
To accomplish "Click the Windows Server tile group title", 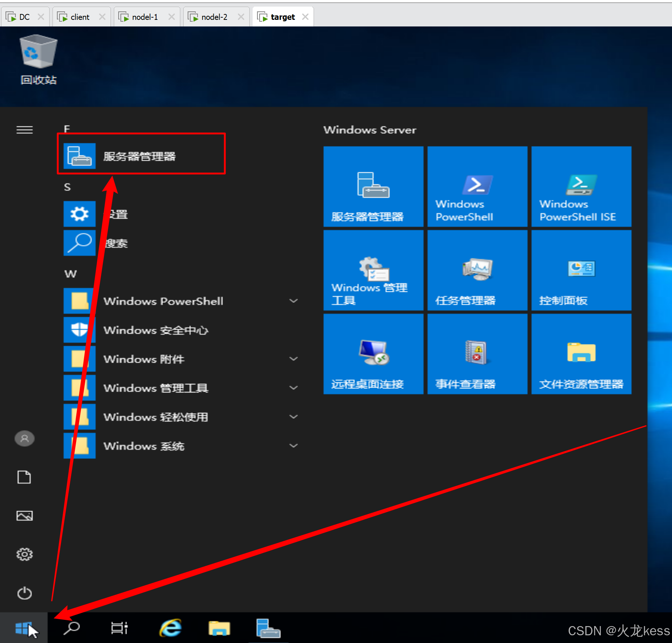I will (370, 130).
